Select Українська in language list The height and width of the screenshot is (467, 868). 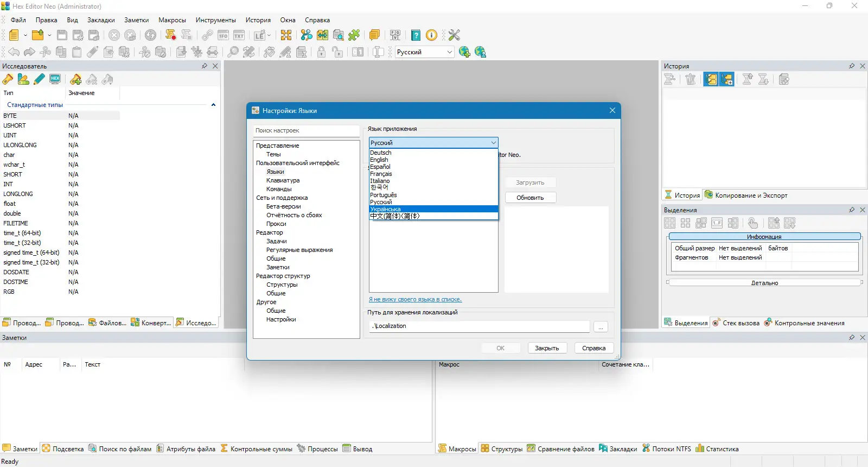pyautogui.click(x=433, y=209)
